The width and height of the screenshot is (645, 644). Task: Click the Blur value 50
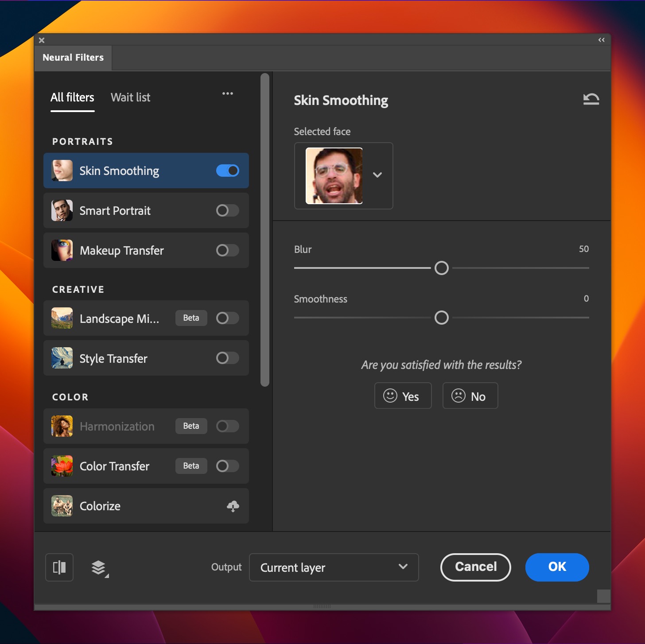584,249
